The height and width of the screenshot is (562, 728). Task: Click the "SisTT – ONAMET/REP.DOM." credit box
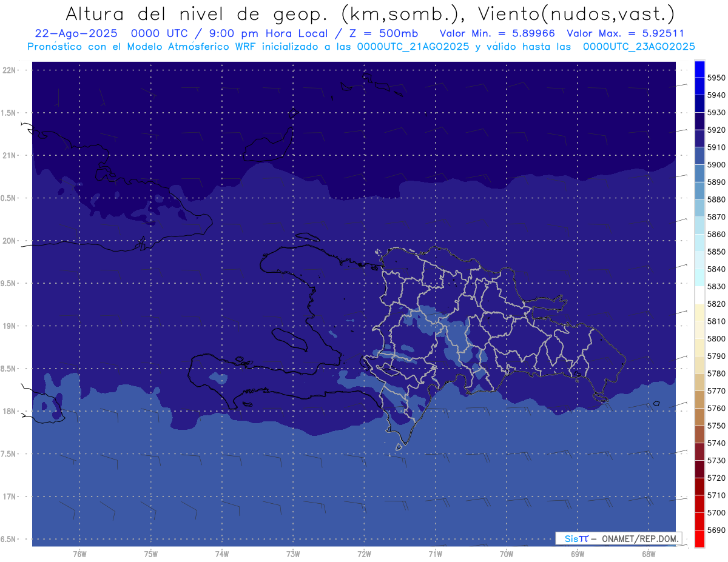(x=618, y=538)
